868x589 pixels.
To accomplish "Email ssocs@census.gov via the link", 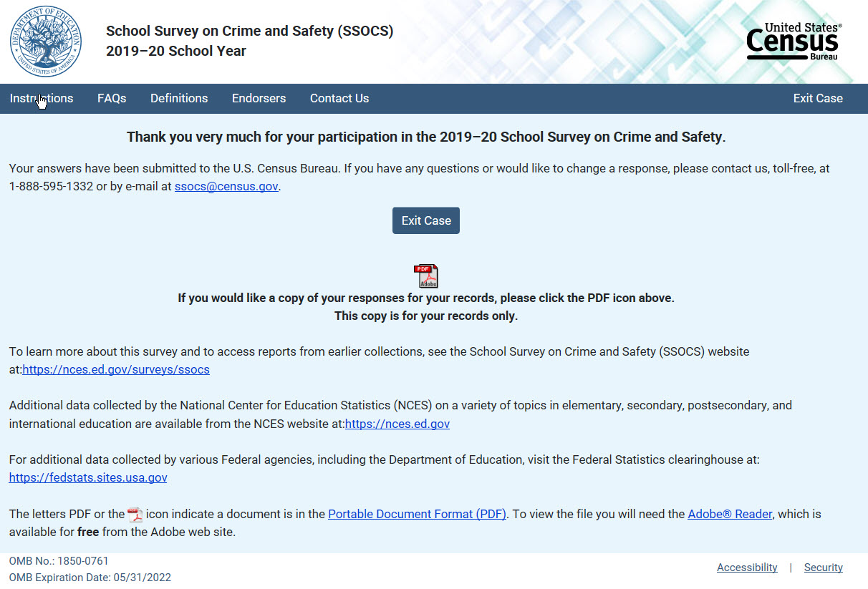I will pyautogui.click(x=226, y=187).
